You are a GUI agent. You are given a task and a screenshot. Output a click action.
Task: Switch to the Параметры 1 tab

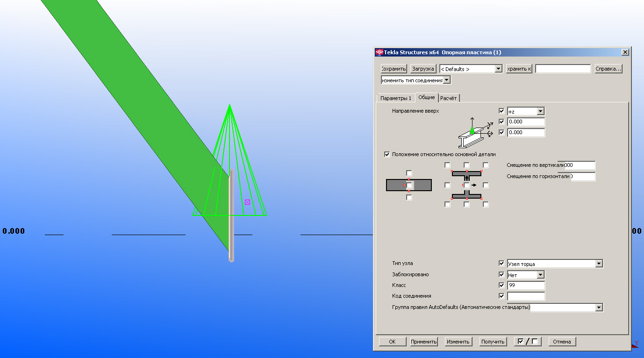point(395,98)
